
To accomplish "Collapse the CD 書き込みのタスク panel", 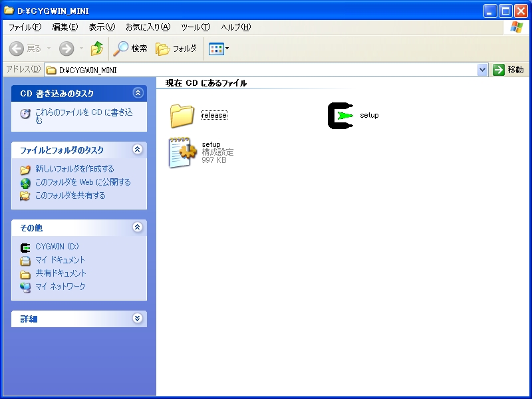I will tap(138, 93).
